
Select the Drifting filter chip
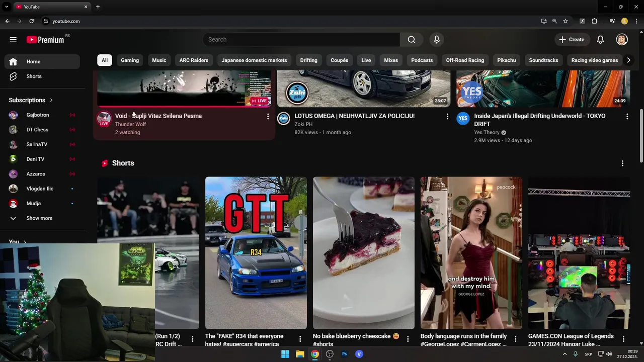[x=309, y=60]
